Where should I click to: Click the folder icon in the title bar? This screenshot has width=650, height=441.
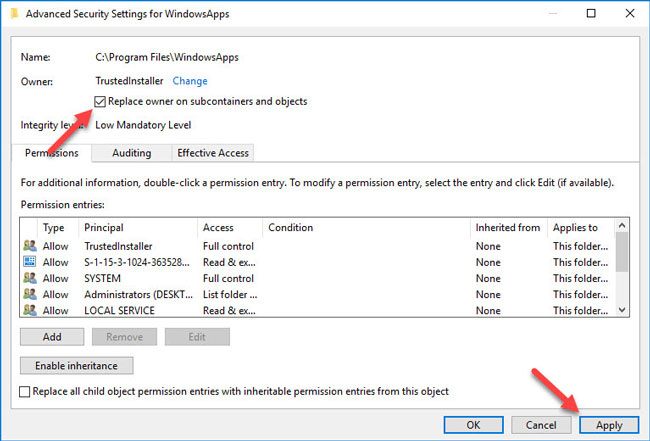pyautogui.click(x=15, y=14)
